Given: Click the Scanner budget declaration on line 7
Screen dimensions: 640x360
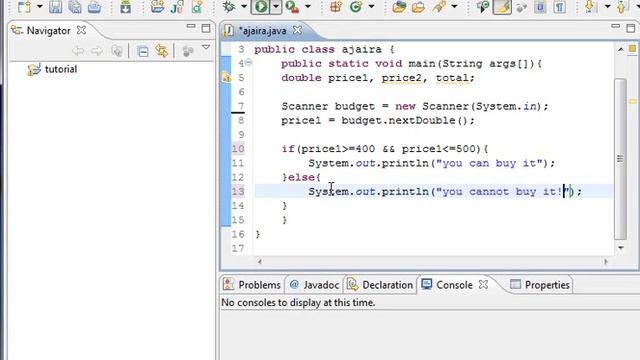Looking at the screenshot, I should (415, 106).
